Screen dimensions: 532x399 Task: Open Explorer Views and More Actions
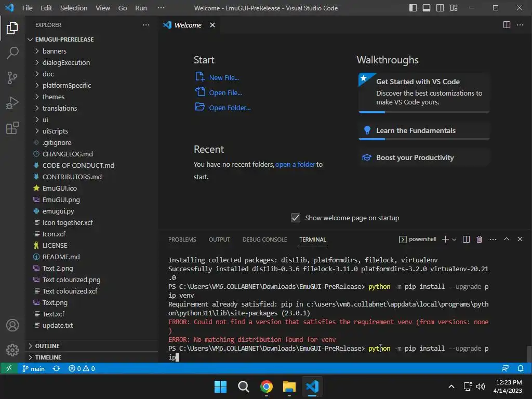click(146, 25)
